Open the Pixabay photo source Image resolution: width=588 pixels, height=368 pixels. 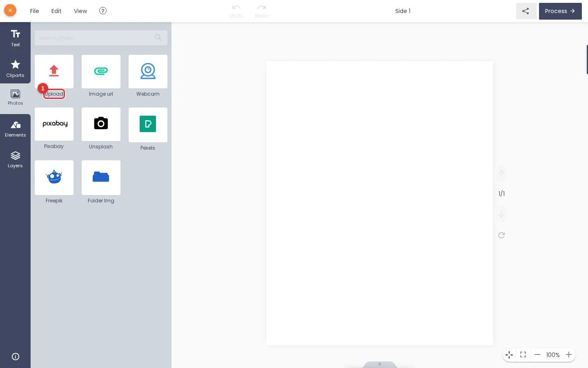click(x=54, y=124)
